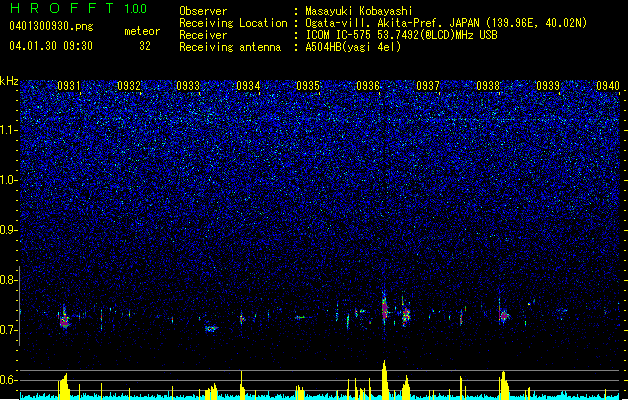This screenshot has width=629, height=400.
Task: Click the meteor echo just after 0936
Action: [385, 310]
